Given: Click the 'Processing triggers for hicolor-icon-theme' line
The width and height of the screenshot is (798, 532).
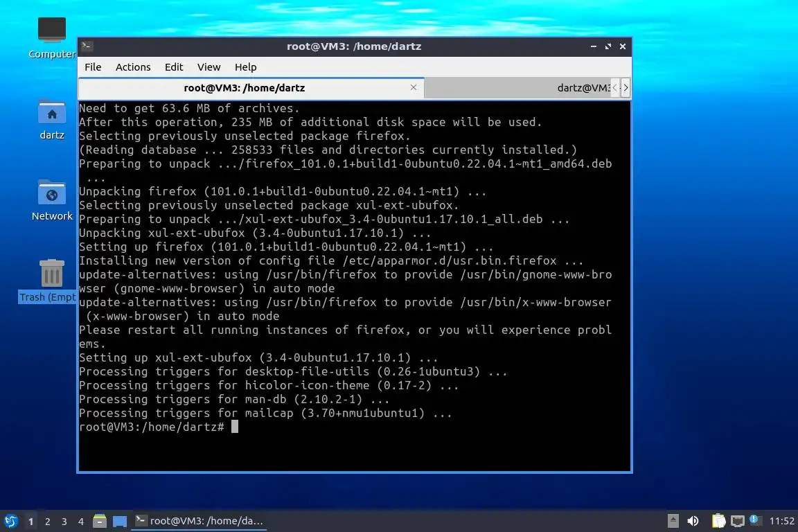Looking at the screenshot, I should (x=269, y=385).
